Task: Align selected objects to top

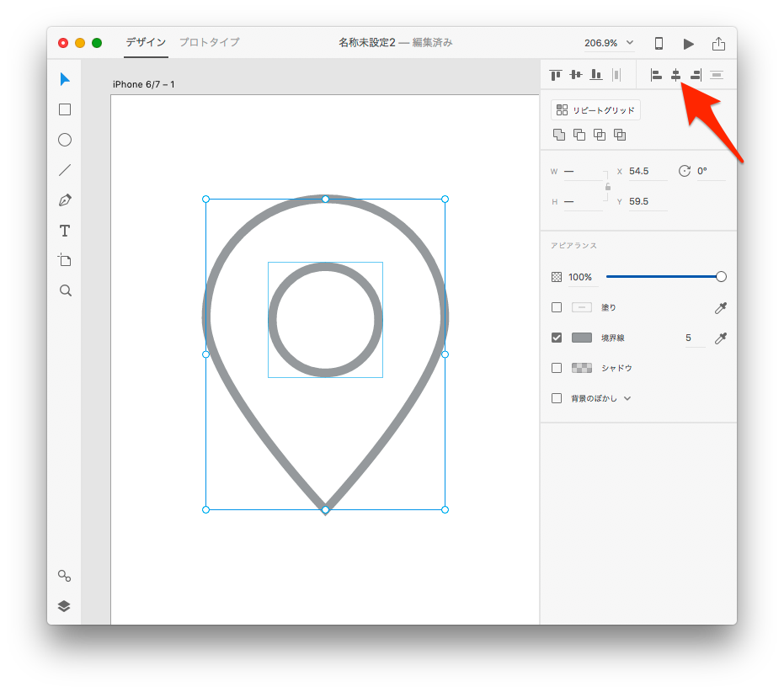Action: (x=556, y=75)
